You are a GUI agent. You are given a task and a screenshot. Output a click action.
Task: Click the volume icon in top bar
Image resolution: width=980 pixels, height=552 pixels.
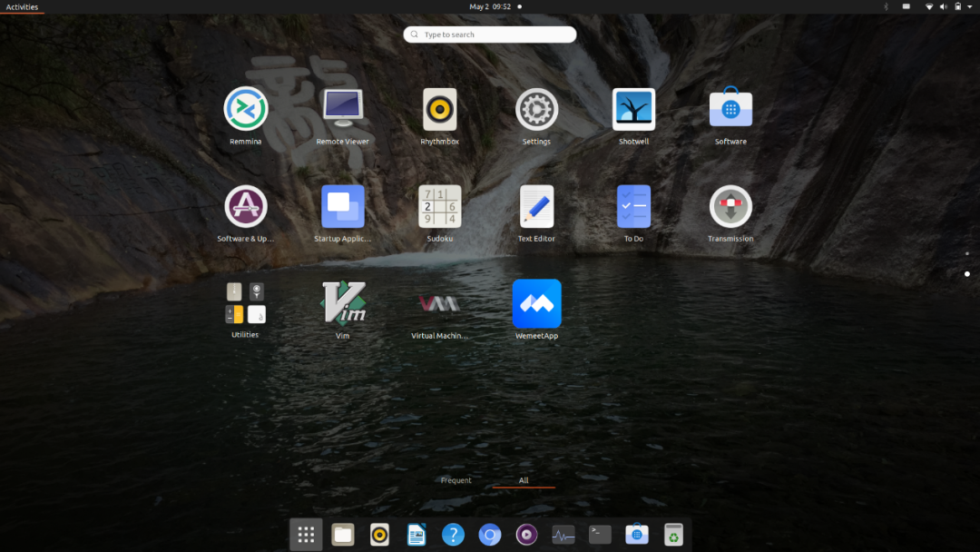943,7
